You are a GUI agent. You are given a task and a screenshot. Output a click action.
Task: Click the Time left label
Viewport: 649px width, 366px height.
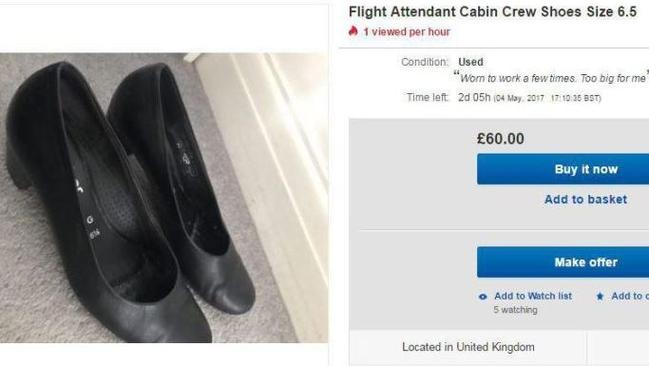click(x=428, y=97)
